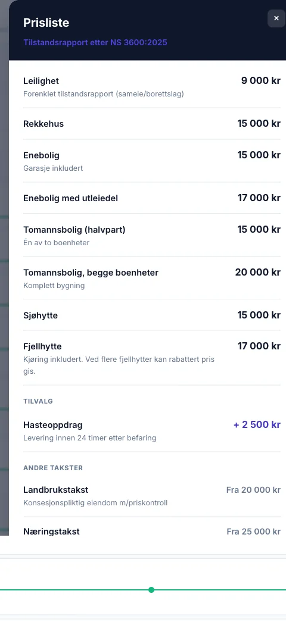Select Landbrukstakst entry
This screenshot has width=286, height=644.
tap(151, 496)
